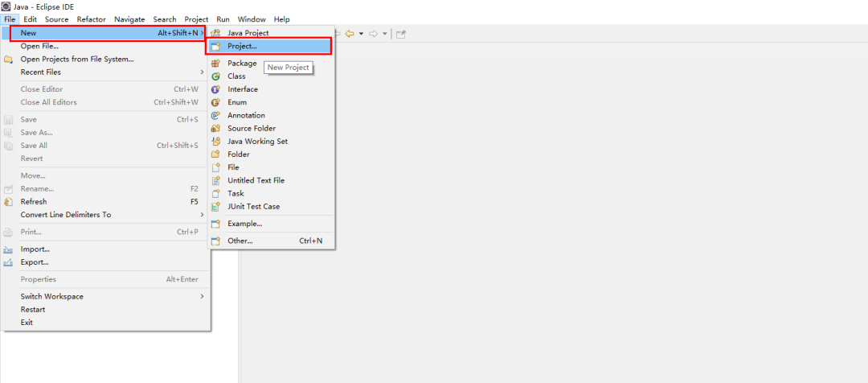Choose Import... from File menu
Screen dimensions: 868x383
pyautogui.click(x=105, y=249)
